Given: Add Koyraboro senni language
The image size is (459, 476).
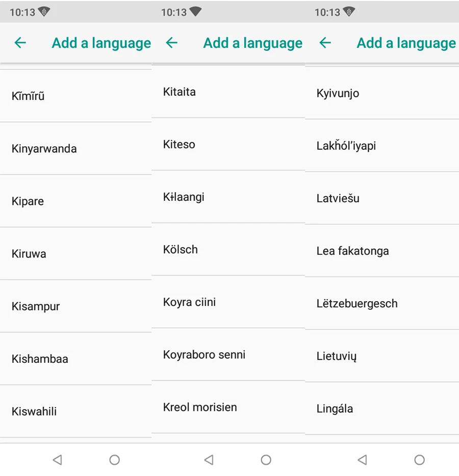Looking at the screenshot, I should [228, 354].
